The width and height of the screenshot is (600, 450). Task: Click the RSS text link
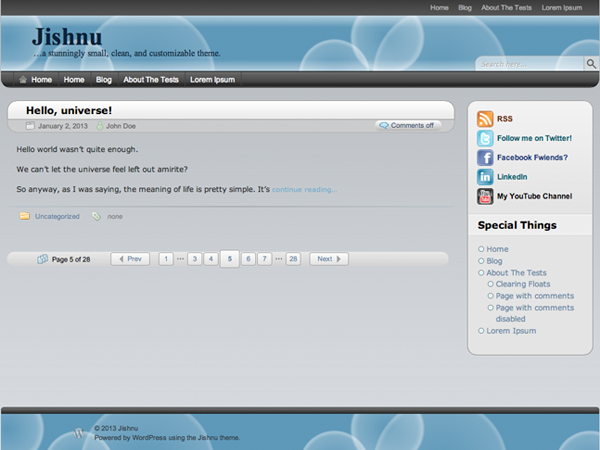coord(505,119)
